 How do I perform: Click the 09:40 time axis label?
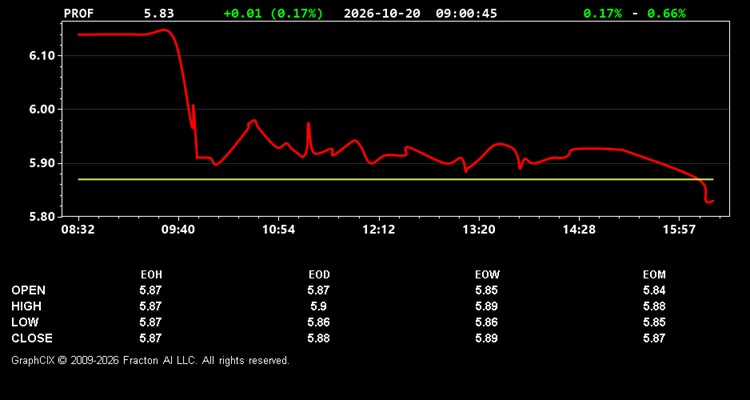(x=178, y=230)
